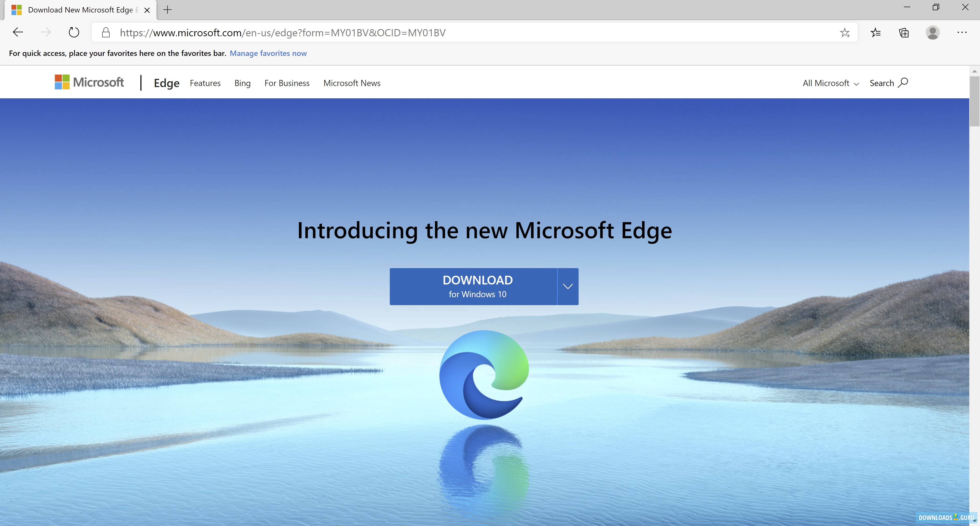Click the Bing navigation tab item
Image resolution: width=980 pixels, height=526 pixels.
[x=242, y=82]
